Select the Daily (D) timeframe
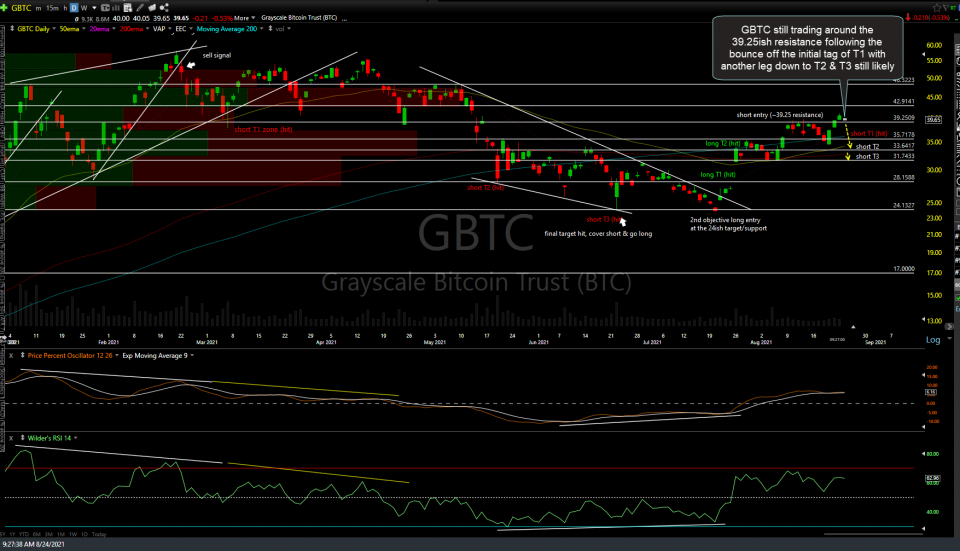 [74, 8]
